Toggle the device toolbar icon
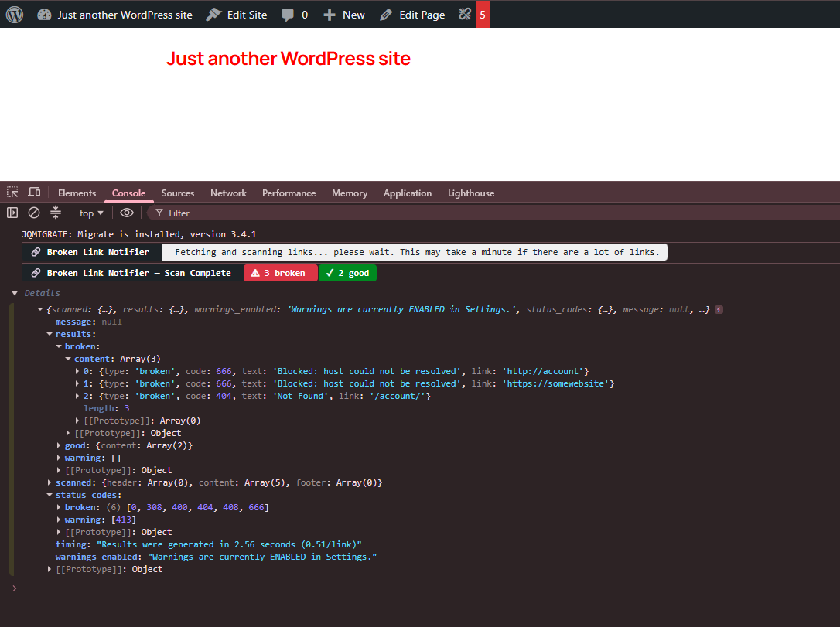Image resolution: width=840 pixels, height=627 pixels. point(34,193)
